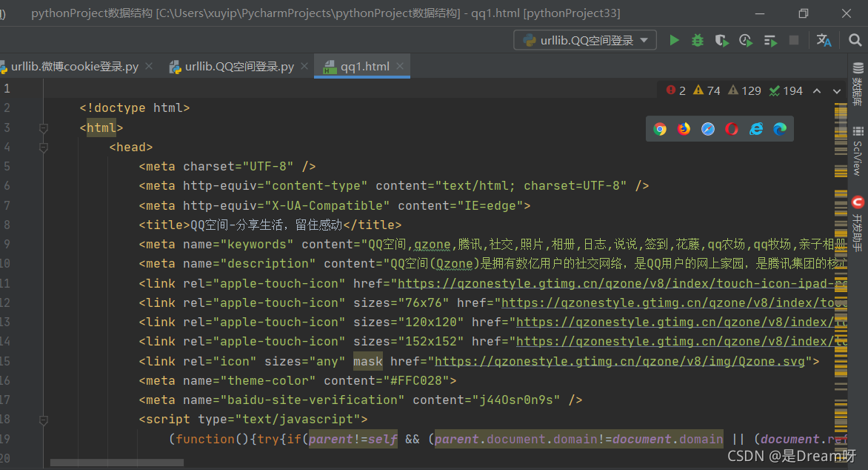The height and width of the screenshot is (470, 868).
Task: Click the horizontal editor scrollbar
Action: coord(117,463)
